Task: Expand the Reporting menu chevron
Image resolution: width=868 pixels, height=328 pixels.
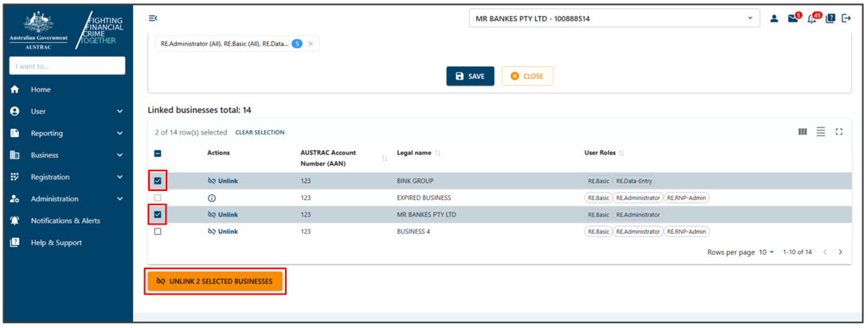Action: click(x=119, y=133)
